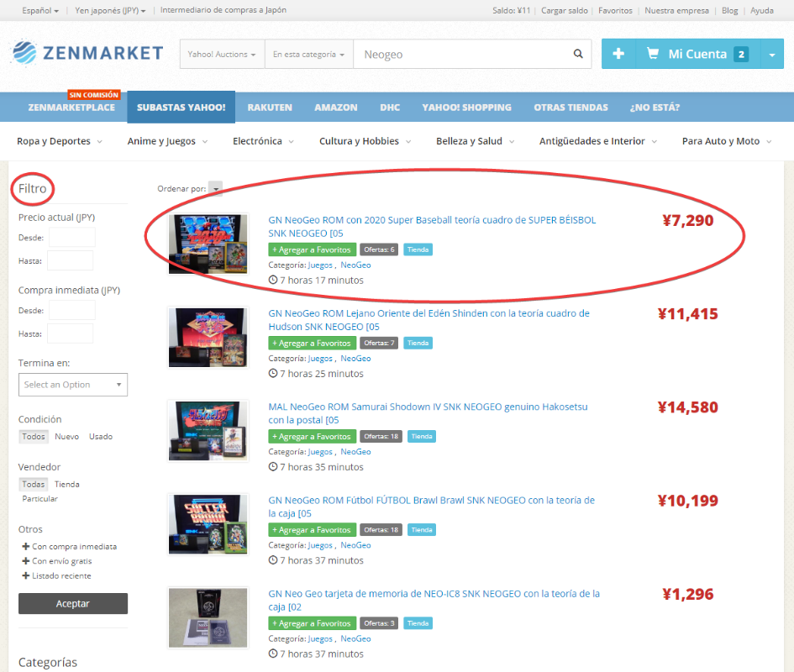Open the Fútbol Brawl listing thumbnail

[x=208, y=525]
